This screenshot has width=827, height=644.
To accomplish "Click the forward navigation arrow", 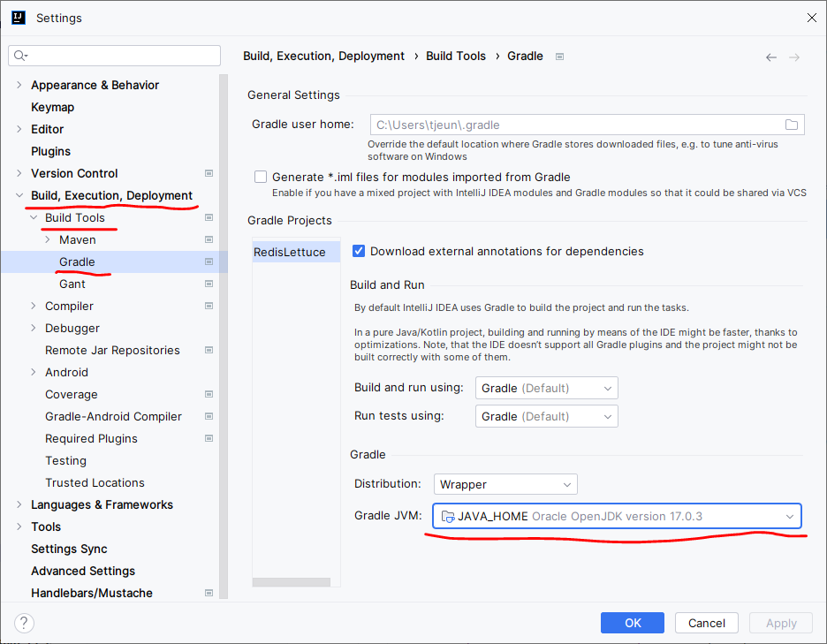I will (x=792, y=56).
